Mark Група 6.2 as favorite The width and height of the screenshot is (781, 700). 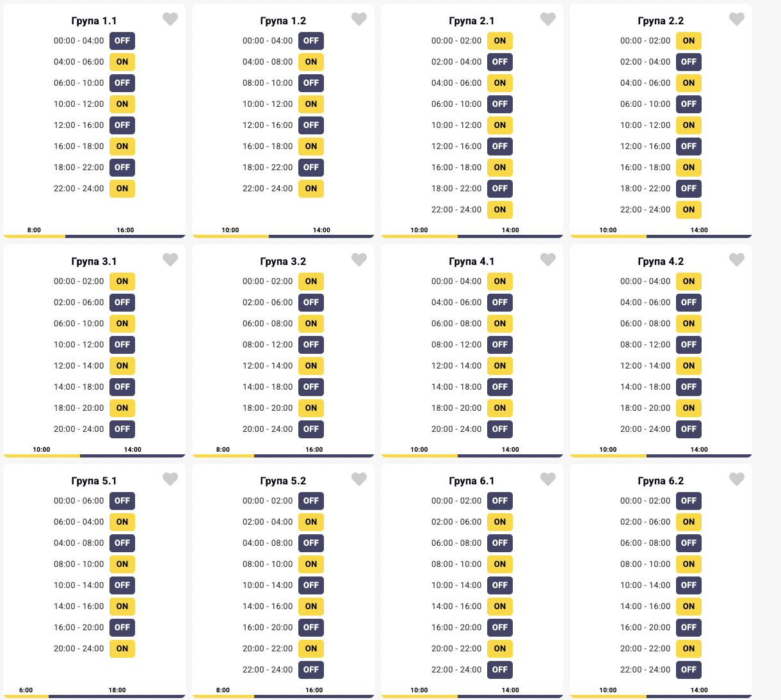[736, 479]
